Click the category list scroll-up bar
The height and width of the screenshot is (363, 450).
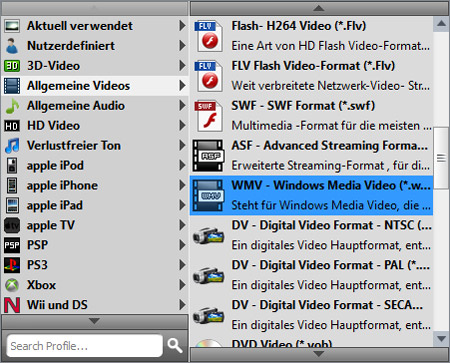tap(95, 8)
